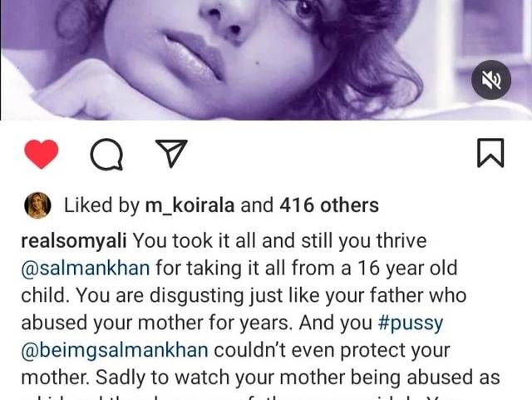The width and height of the screenshot is (532, 400).
Task: Tap the caption line starting 'mother. Sadly to watch'
Action: click(260, 378)
